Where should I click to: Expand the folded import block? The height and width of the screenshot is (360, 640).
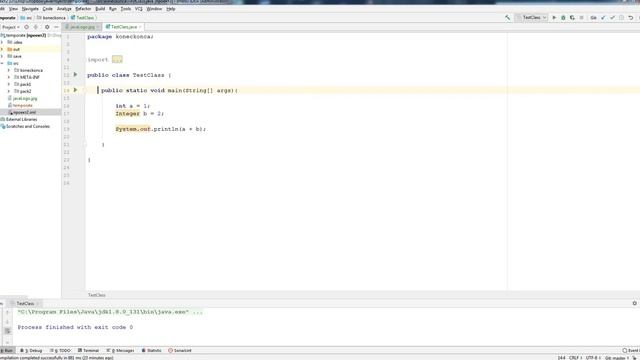(x=117, y=60)
